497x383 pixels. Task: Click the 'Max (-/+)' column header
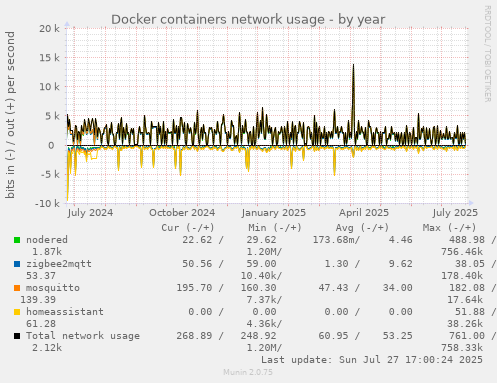449,228
